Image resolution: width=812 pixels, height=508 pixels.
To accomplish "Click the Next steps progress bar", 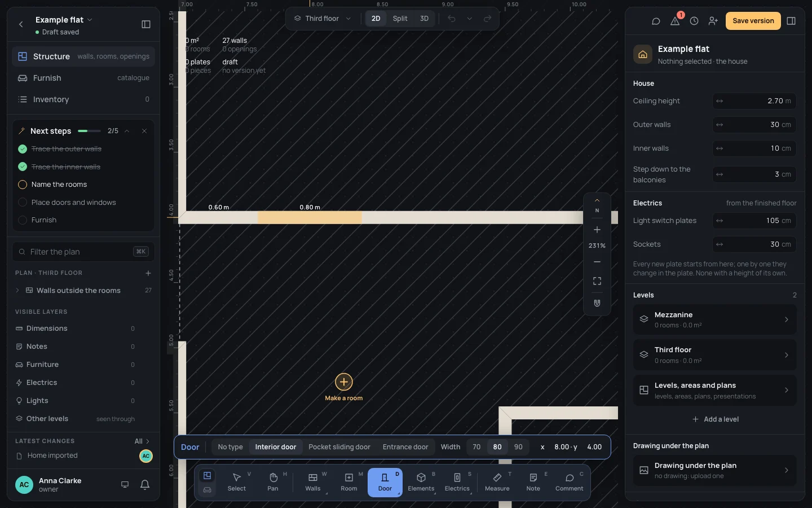I will pyautogui.click(x=89, y=131).
